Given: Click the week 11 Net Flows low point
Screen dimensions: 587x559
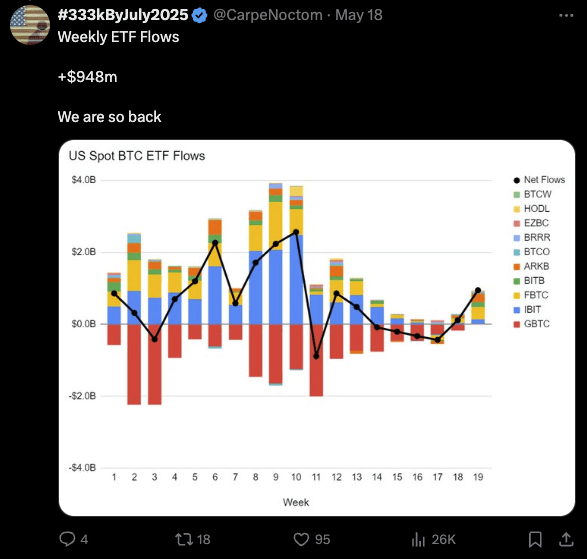Looking at the screenshot, I should [x=316, y=356].
